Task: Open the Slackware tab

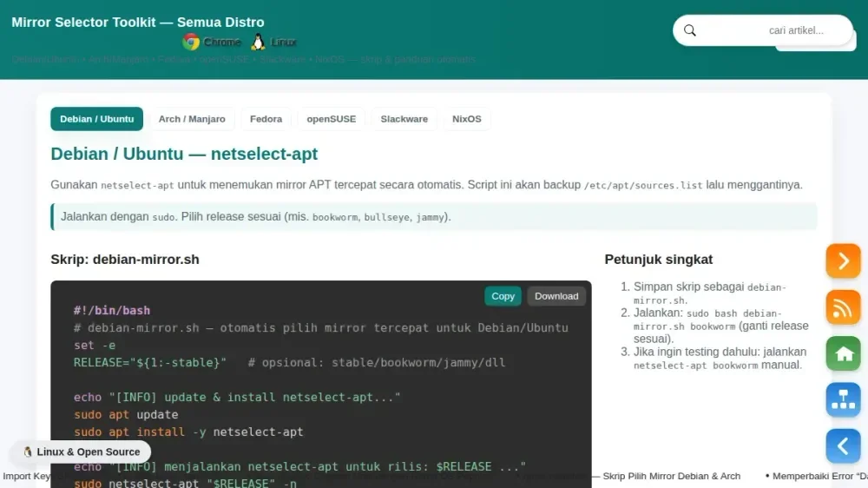Action: (x=404, y=119)
